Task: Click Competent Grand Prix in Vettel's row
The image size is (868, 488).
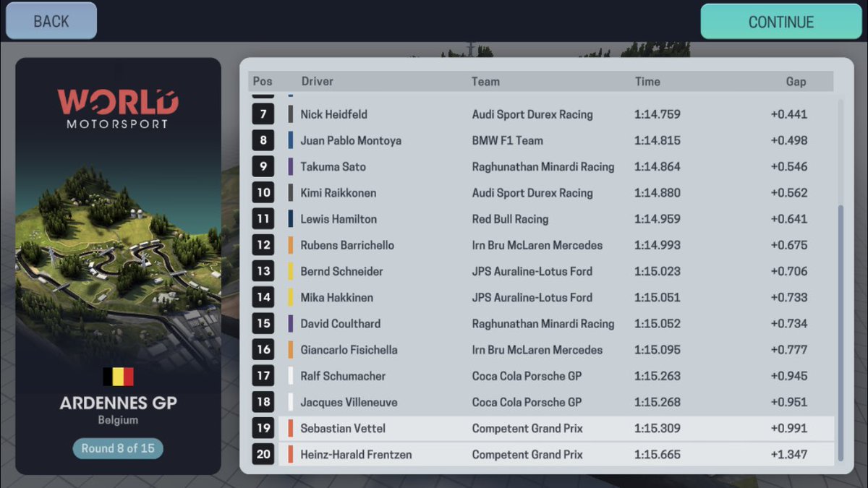Action: 527,428
